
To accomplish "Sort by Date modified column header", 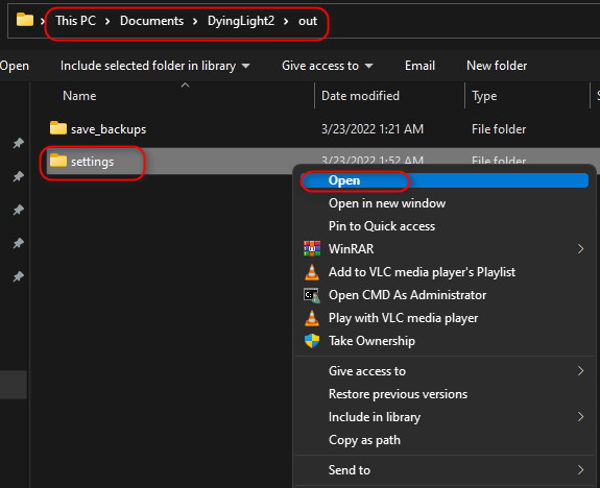I will click(x=360, y=96).
